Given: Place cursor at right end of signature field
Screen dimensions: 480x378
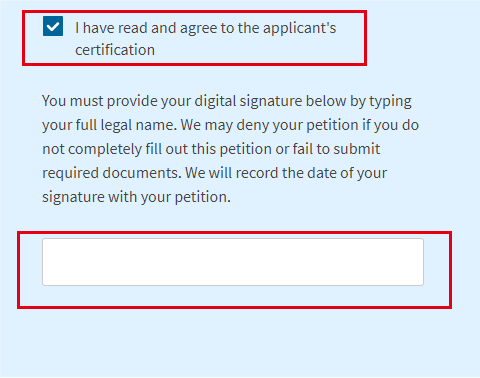Looking at the screenshot, I should coord(419,262).
